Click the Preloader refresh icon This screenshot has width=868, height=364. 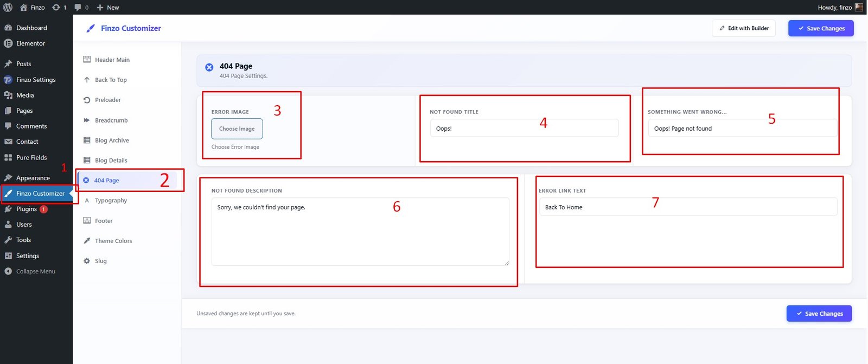(x=87, y=100)
